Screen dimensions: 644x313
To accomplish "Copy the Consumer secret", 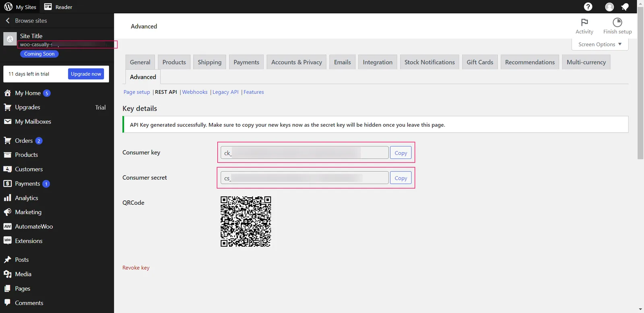I will pyautogui.click(x=400, y=178).
